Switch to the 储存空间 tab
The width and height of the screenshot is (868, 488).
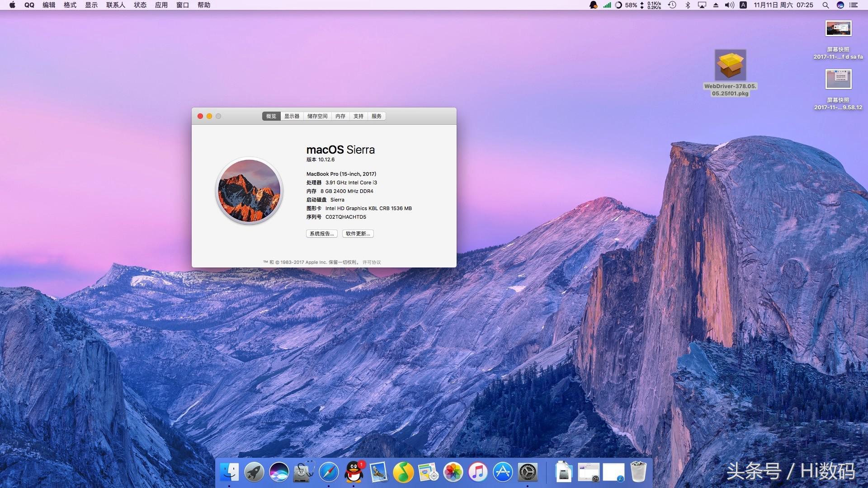click(317, 116)
